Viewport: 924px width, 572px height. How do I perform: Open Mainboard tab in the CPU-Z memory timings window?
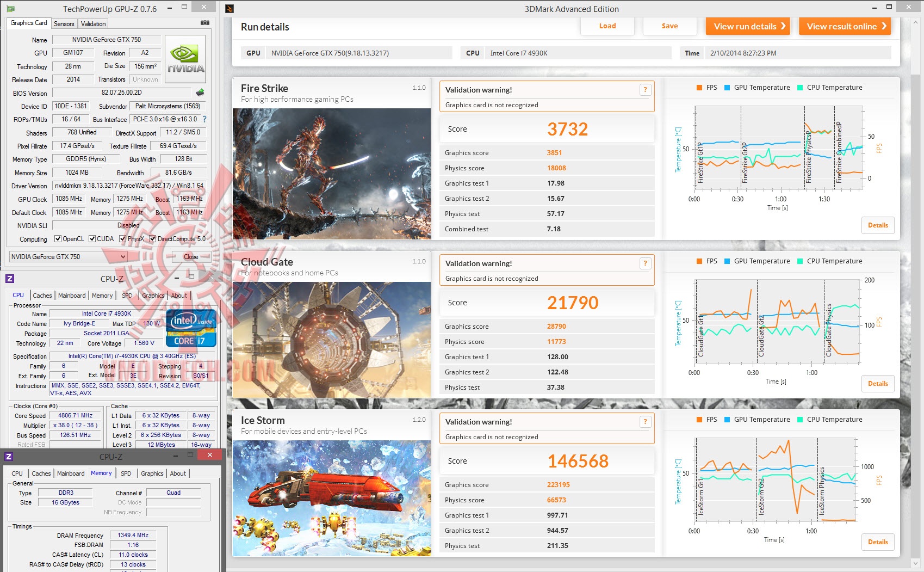[x=71, y=473]
